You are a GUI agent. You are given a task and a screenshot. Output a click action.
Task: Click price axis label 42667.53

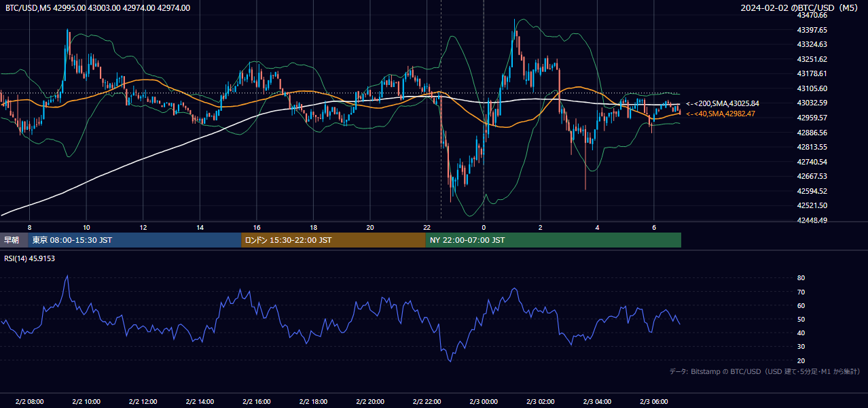click(812, 176)
